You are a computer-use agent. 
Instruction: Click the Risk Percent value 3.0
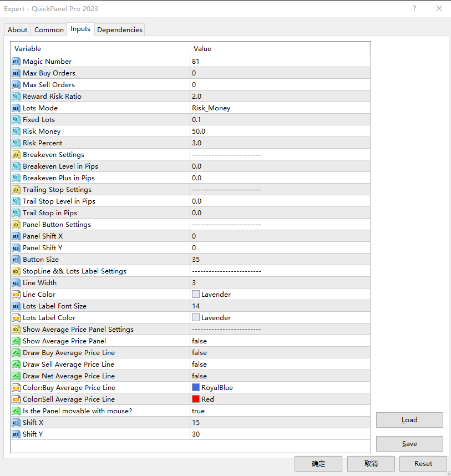click(x=280, y=143)
